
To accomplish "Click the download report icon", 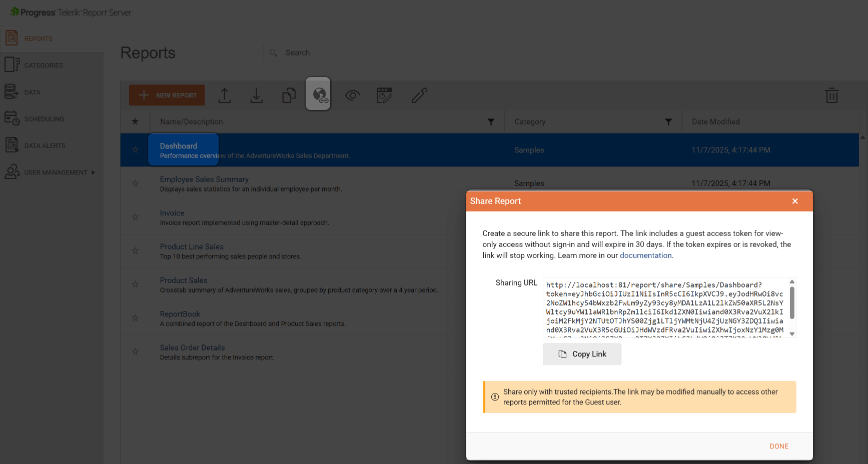I will point(257,95).
